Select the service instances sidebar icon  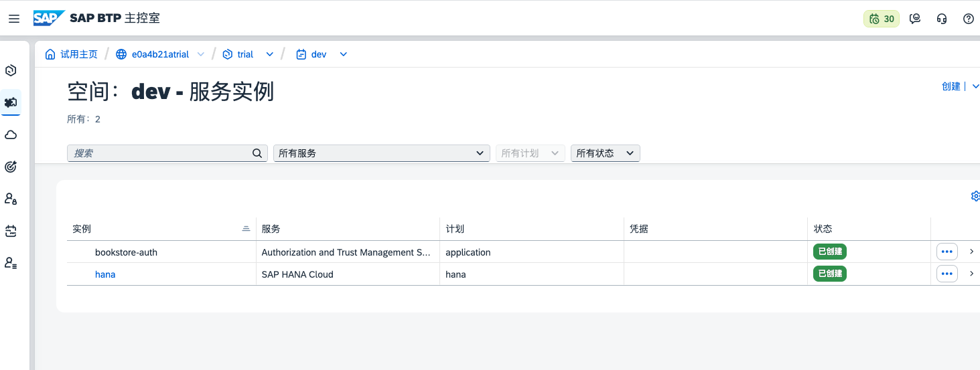11,102
